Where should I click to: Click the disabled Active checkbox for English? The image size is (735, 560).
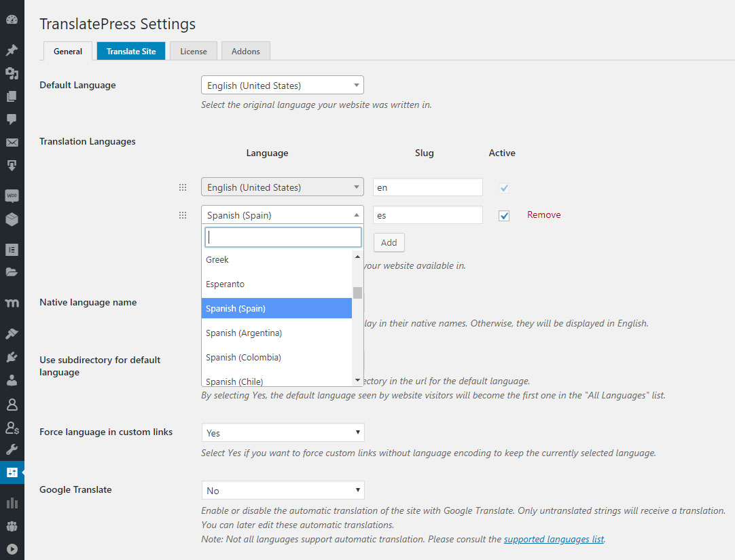(504, 187)
